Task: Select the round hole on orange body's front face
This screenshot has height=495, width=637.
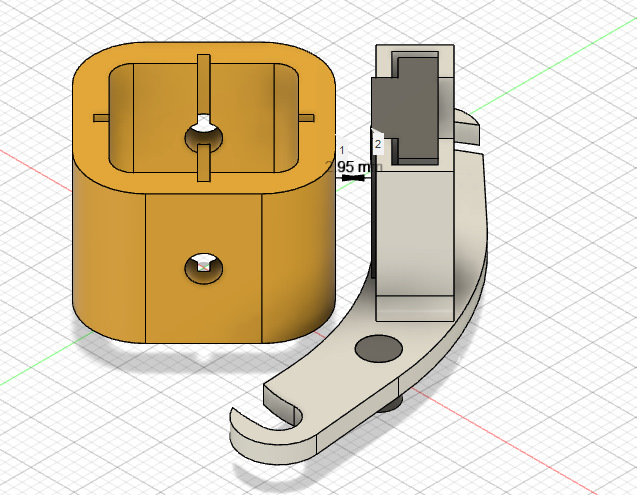Action: (204, 269)
